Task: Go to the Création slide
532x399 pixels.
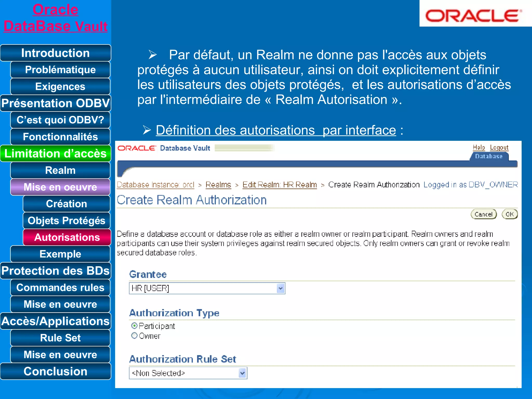Action: pos(66,204)
